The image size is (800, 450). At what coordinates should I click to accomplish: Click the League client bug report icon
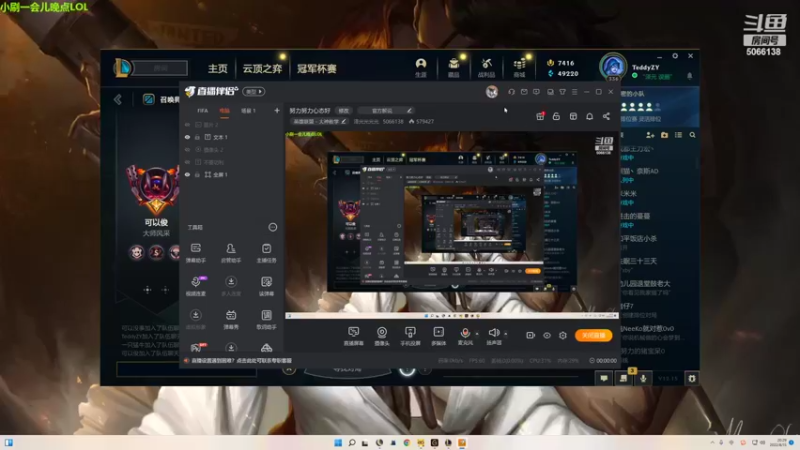(692, 378)
